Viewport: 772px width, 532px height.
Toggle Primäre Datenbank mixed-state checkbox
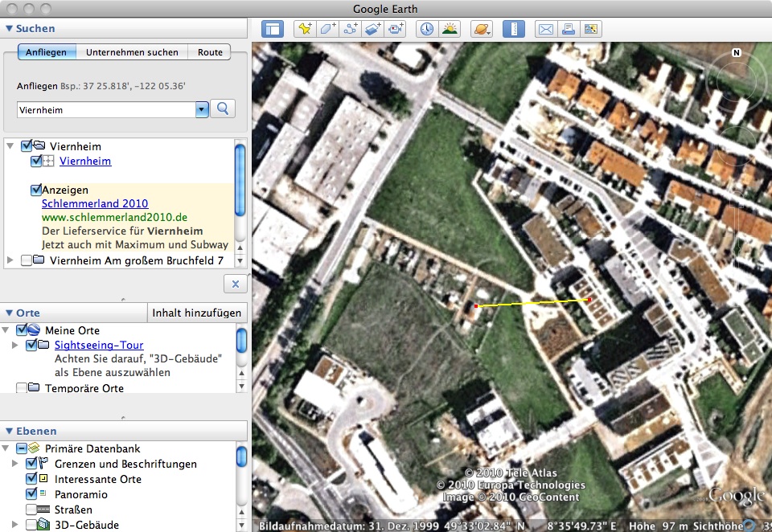[x=22, y=448]
